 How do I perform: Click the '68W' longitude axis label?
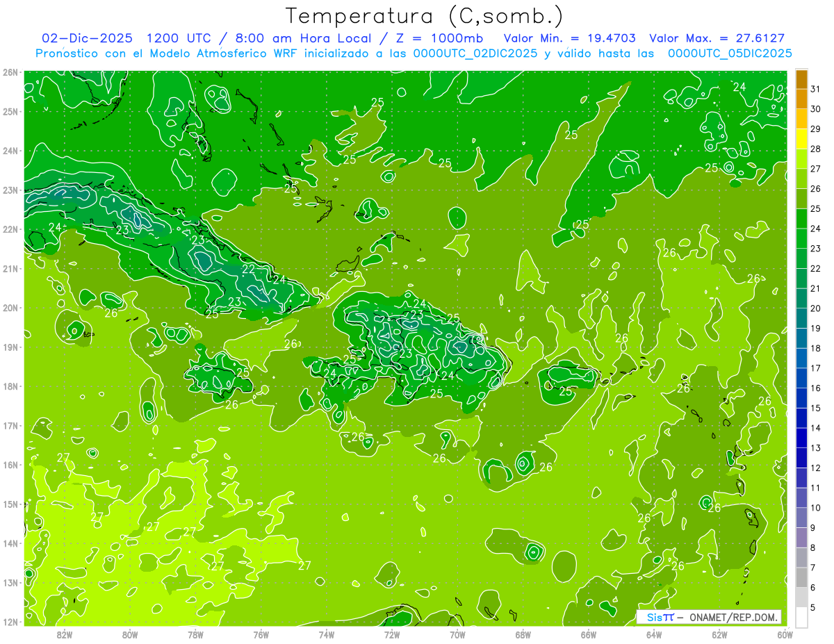click(523, 634)
